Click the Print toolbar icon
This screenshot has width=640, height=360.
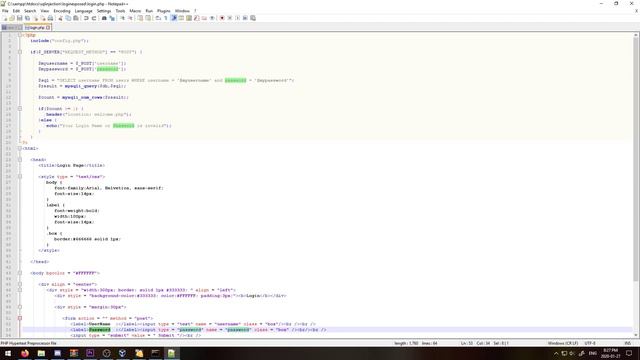click(x=50, y=18)
